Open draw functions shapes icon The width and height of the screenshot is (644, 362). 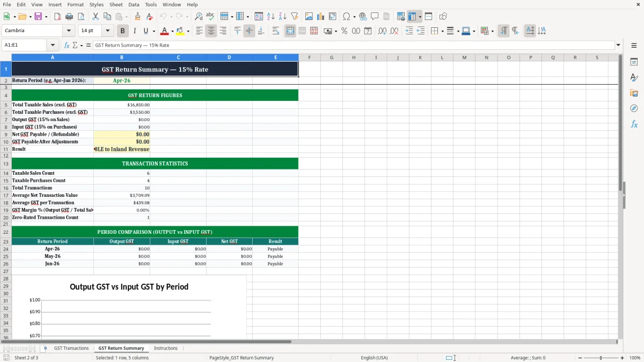tap(443, 17)
